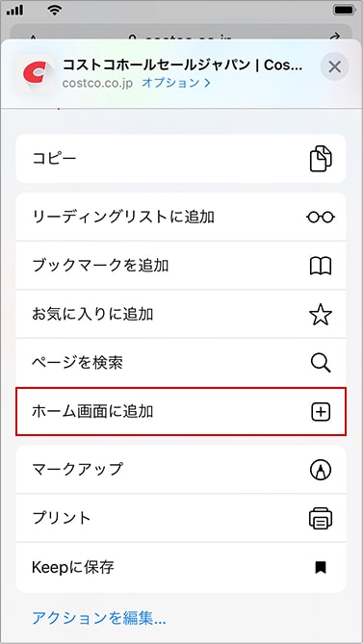Tap the markup pen tip icon

click(x=321, y=470)
